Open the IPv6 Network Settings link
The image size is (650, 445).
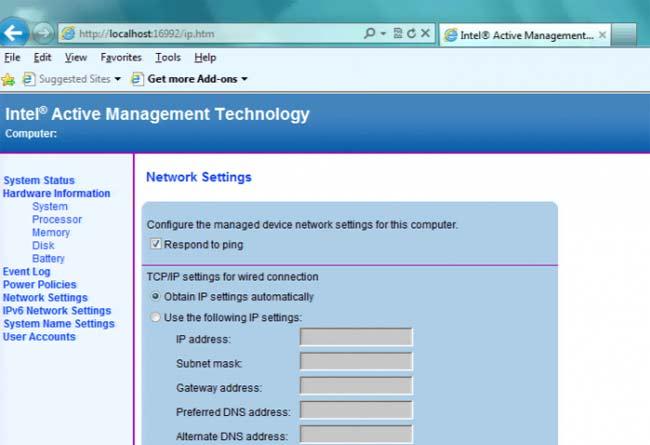[57, 311]
